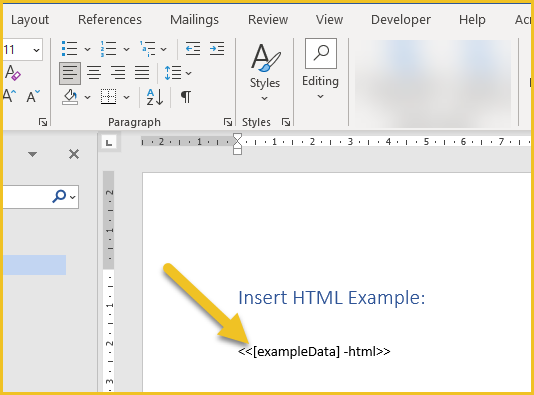Click the Sort A to Z icon
This screenshot has height=395, width=534.
click(155, 97)
